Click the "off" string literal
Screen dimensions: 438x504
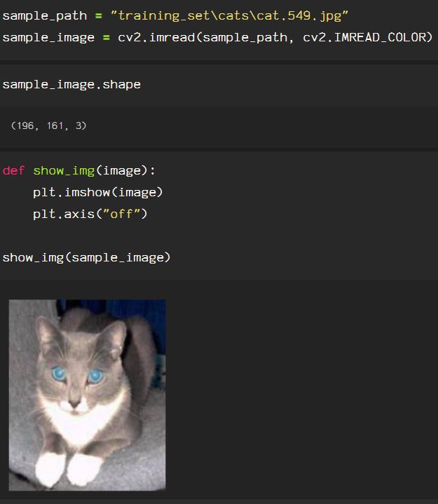[x=122, y=214]
